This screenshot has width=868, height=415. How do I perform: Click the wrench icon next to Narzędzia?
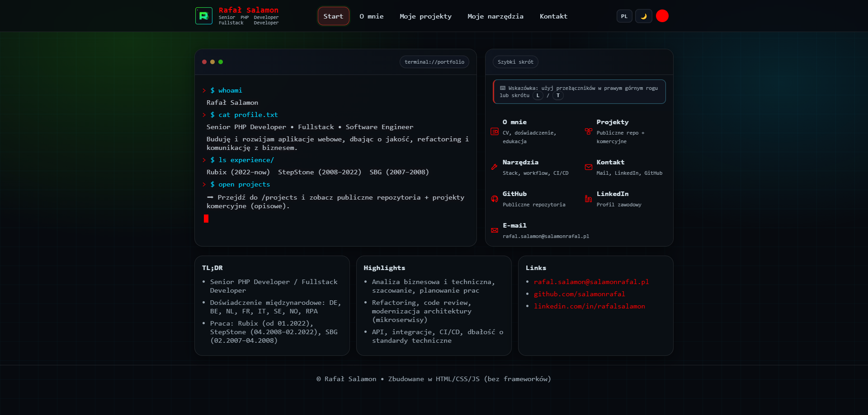pos(495,167)
